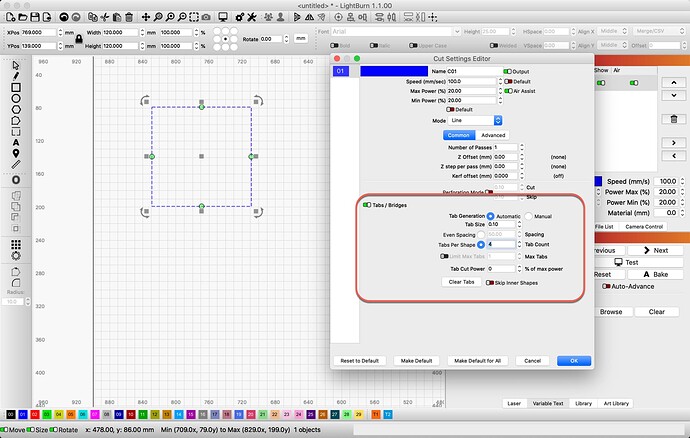Viewport: 690px width, 438px height.
Task: Click the Tab Count input field
Action: [501, 244]
